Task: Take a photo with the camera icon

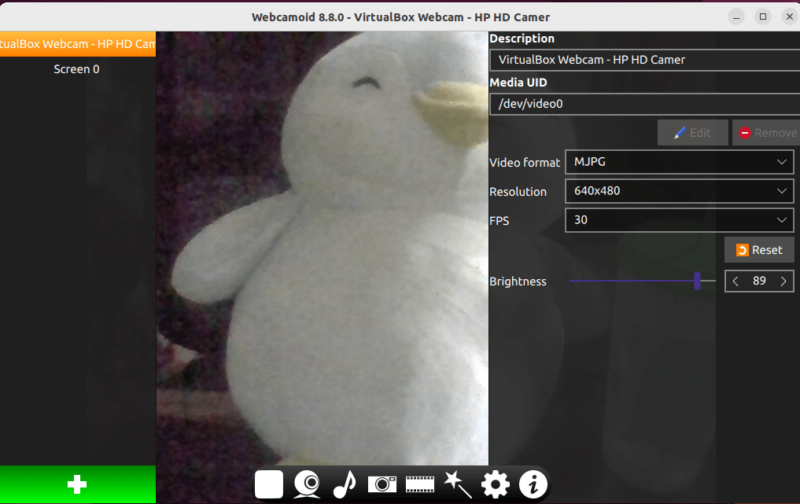Action: point(382,484)
